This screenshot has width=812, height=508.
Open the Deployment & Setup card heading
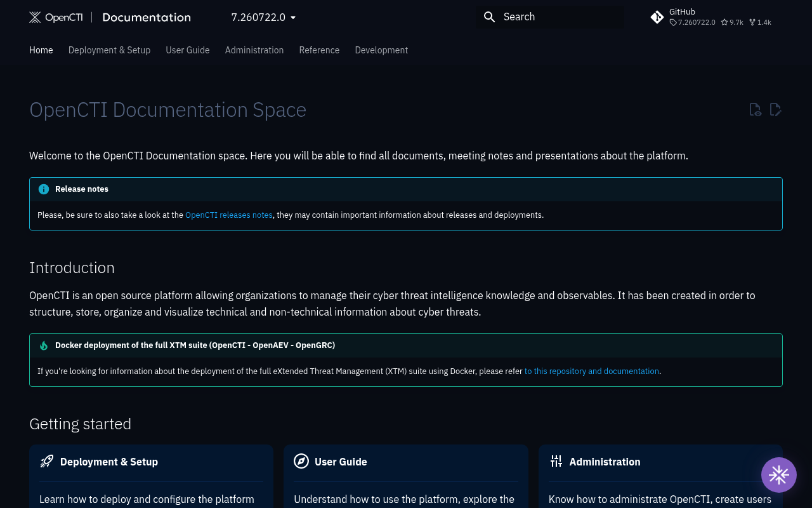click(x=109, y=462)
